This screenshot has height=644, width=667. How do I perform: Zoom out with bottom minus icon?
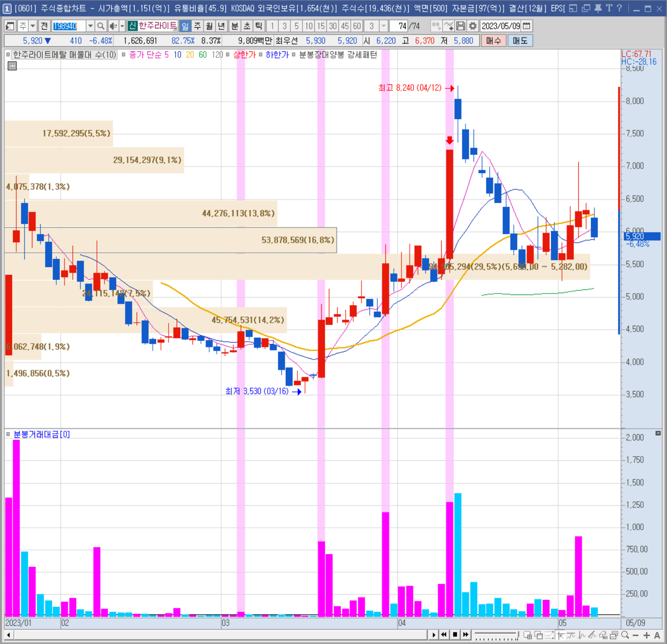pos(636,635)
